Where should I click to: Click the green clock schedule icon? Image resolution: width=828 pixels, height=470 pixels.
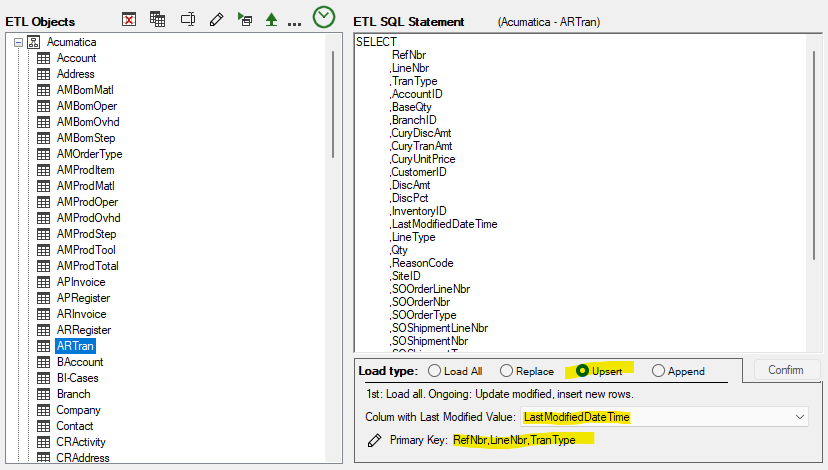324,17
